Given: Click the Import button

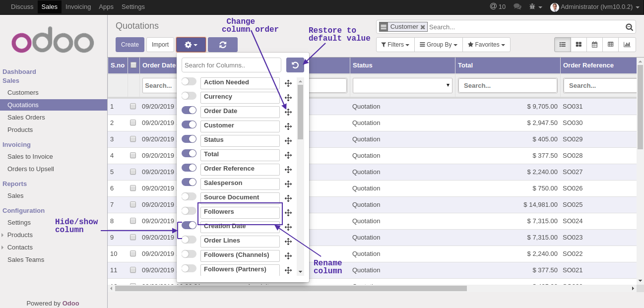Looking at the screenshot, I should point(160,44).
